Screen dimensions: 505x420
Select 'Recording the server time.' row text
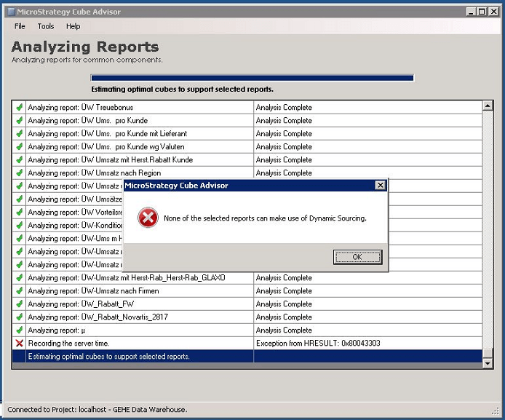[x=68, y=344]
